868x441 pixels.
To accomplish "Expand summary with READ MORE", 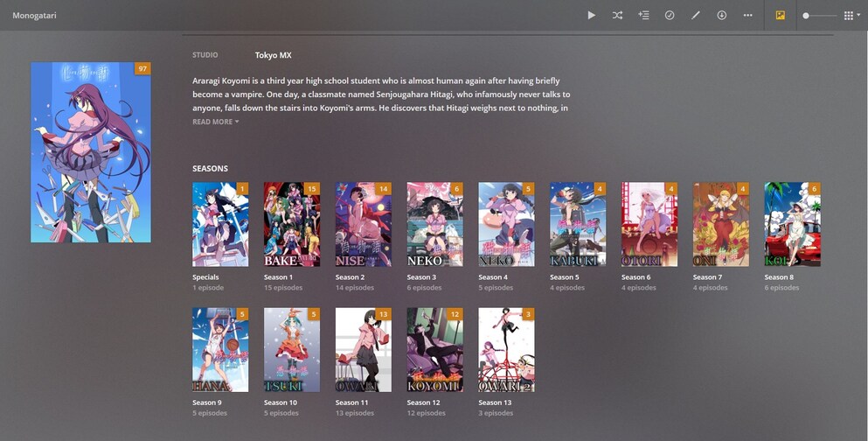I will (215, 122).
